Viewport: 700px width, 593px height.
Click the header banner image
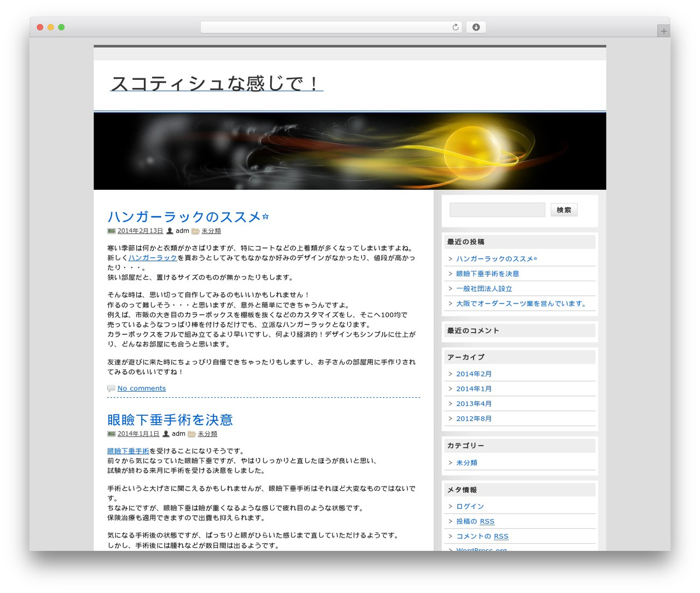(x=350, y=151)
